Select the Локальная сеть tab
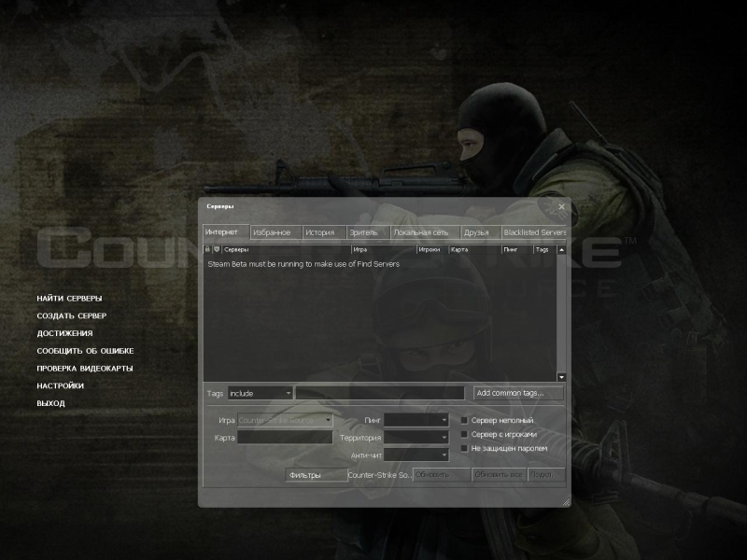Screen dimensions: 747x560 pos(421,232)
